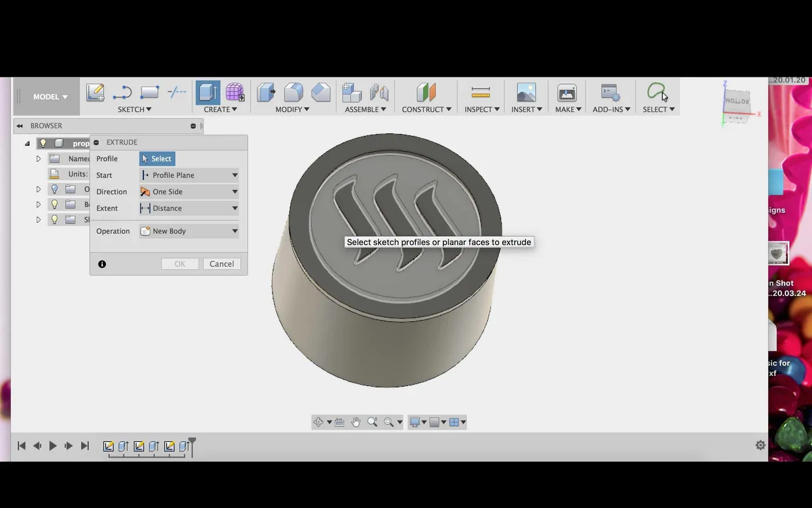Click the Look At navigation icon
812x508 pixels.
[x=339, y=422]
